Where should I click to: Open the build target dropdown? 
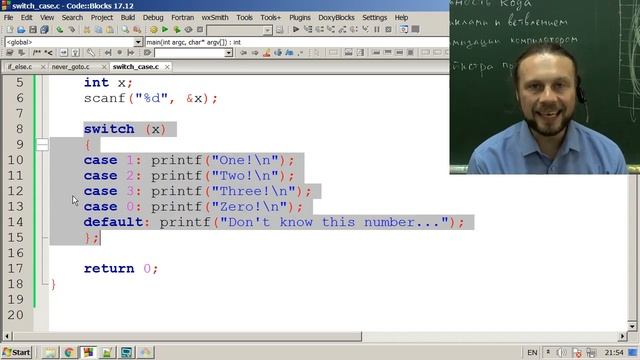(267, 30)
